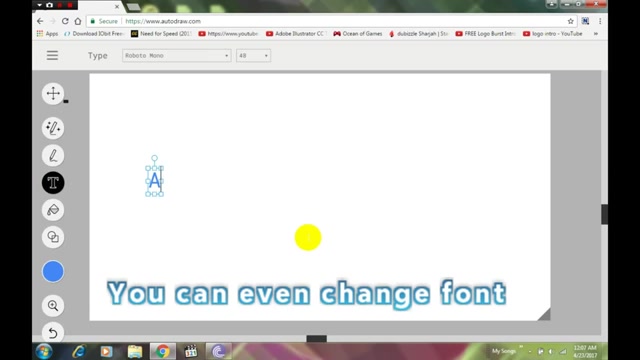
Task: Select the Shape tool
Action: [53, 237]
